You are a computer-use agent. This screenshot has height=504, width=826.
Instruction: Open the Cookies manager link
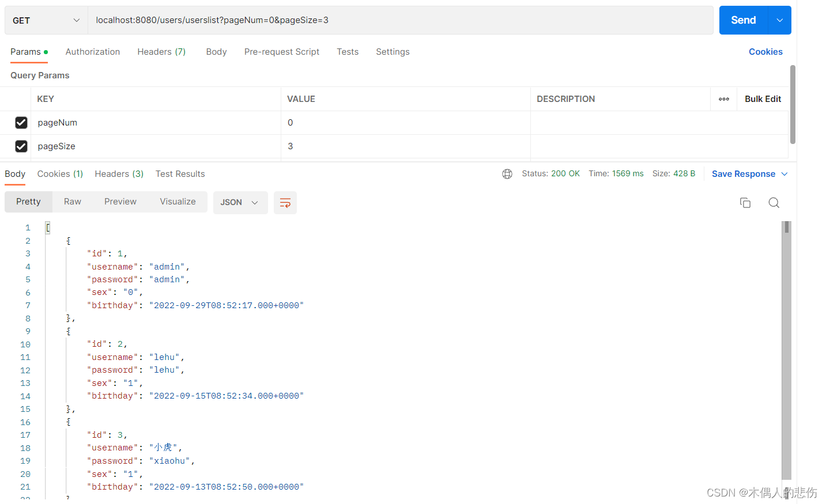coord(765,51)
